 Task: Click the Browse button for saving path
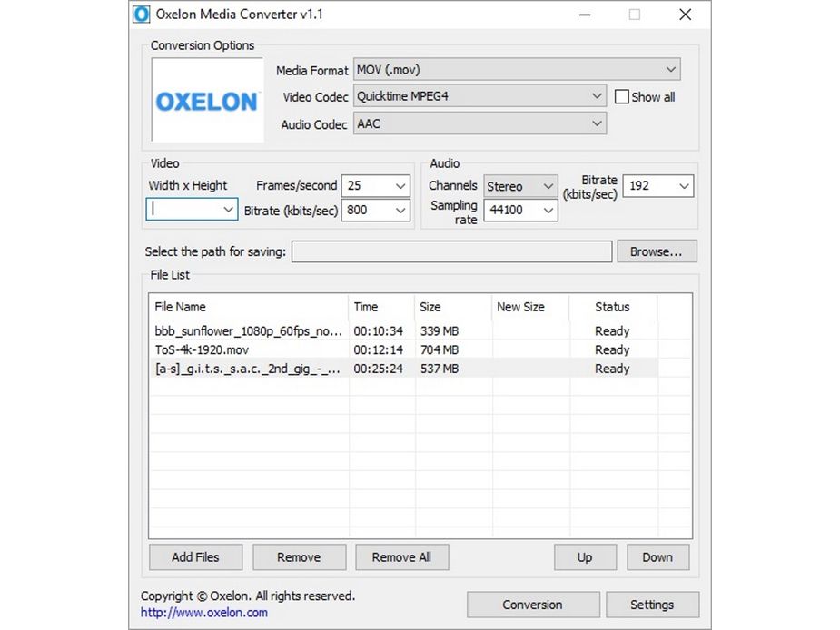point(656,251)
